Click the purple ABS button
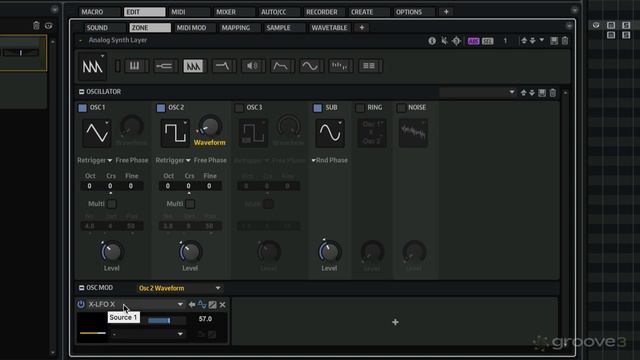The image size is (640, 360). (x=473, y=41)
